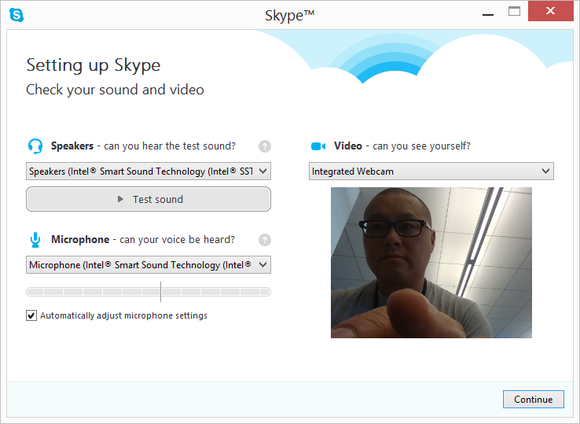Expand the Speakers device dropdown
The width and height of the screenshot is (580, 424).
[148, 171]
